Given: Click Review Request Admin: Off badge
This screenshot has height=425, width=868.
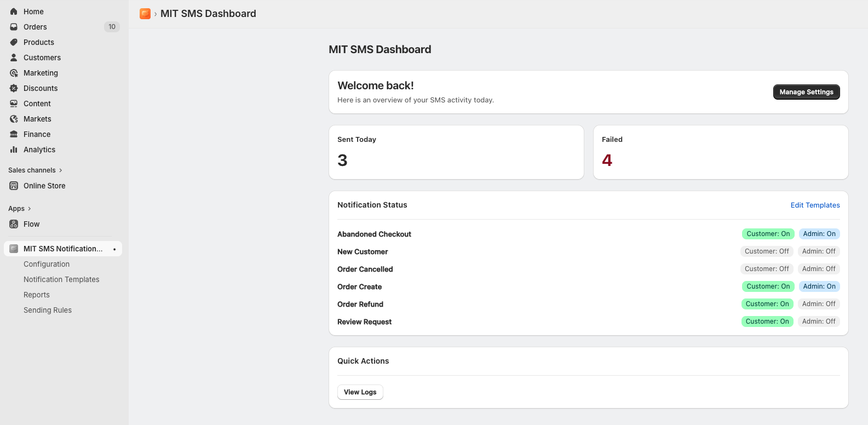Looking at the screenshot, I should click(819, 321).
